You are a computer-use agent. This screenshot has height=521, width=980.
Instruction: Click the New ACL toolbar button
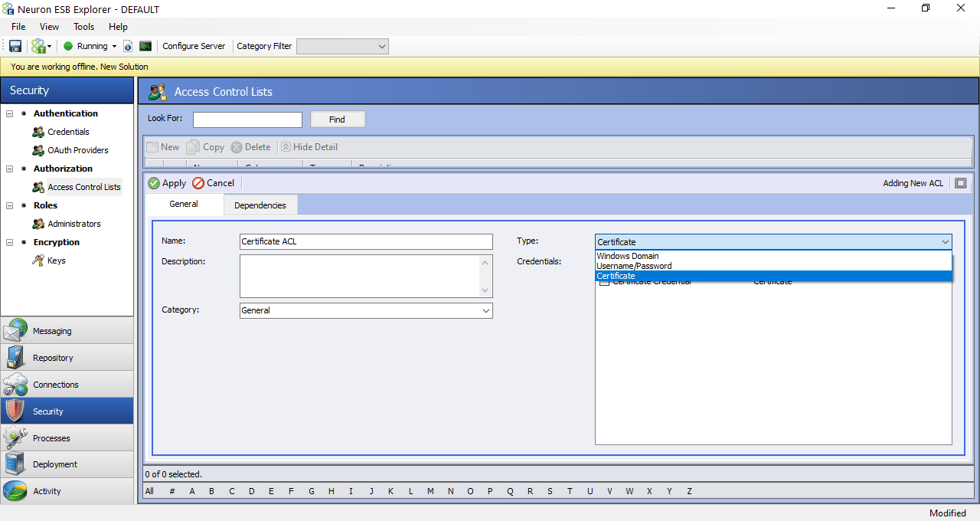pyautogui.click(x=163, y=147)
